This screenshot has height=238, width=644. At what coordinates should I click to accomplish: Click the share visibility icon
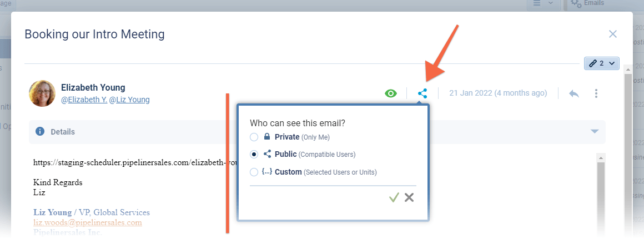pos(422,93)
